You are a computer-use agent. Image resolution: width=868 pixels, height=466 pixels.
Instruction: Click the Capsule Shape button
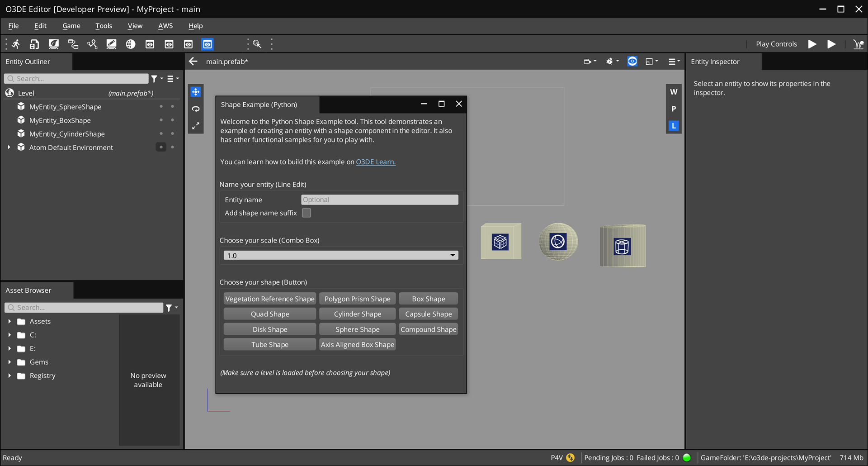pos(428,314)
